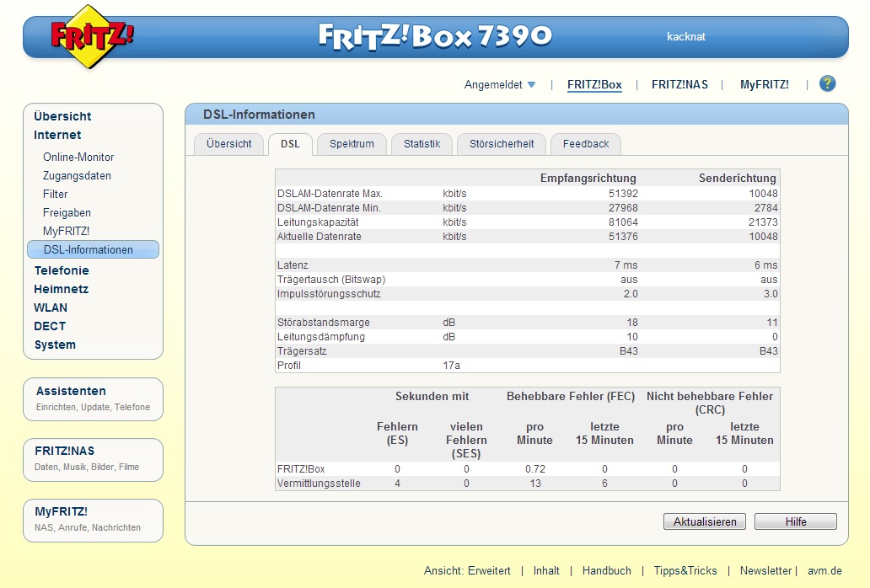The image size is (870, 588).
Task: Open the FRITZ!NAS top link
Action: point(679,85)
